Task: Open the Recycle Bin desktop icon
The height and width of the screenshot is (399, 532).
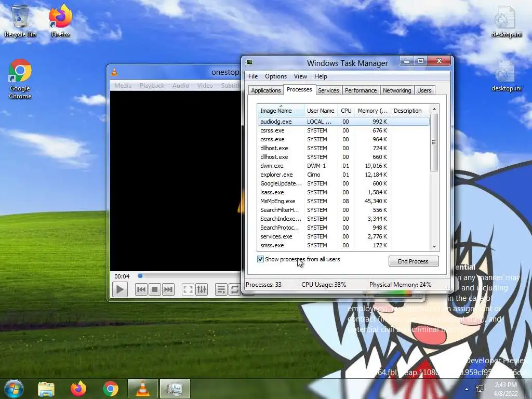Action: [20, 21]
